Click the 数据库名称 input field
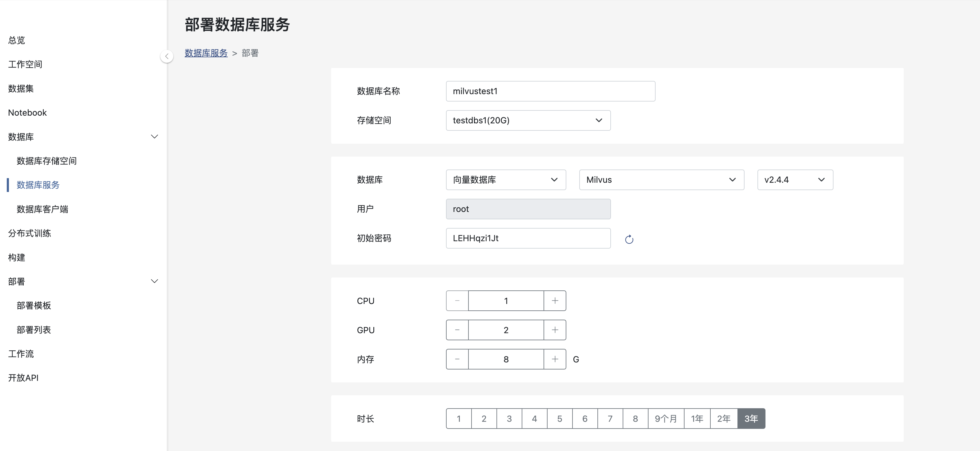The height and width of the screenshot is (451, 980). coord(550,91)
